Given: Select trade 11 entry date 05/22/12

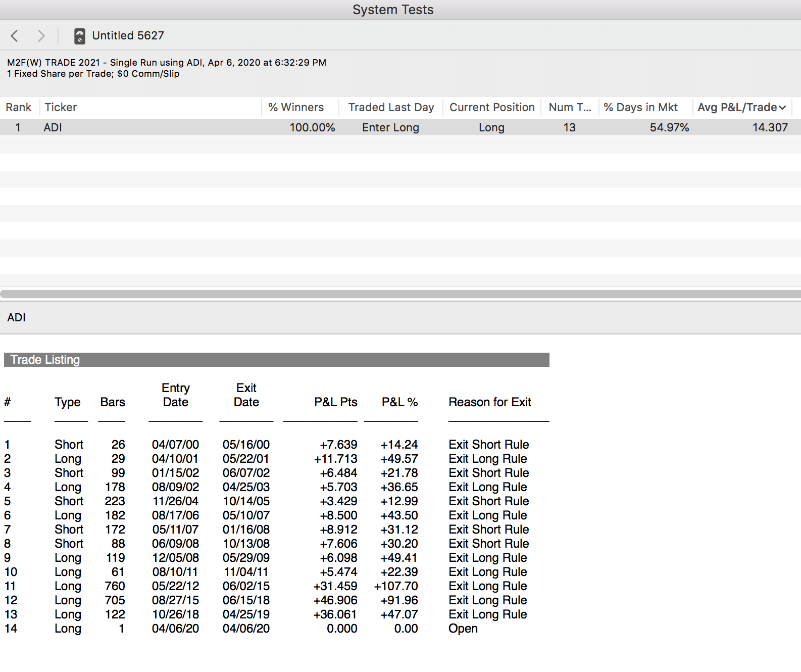Looking at the screenshot, I should (175, 586).
